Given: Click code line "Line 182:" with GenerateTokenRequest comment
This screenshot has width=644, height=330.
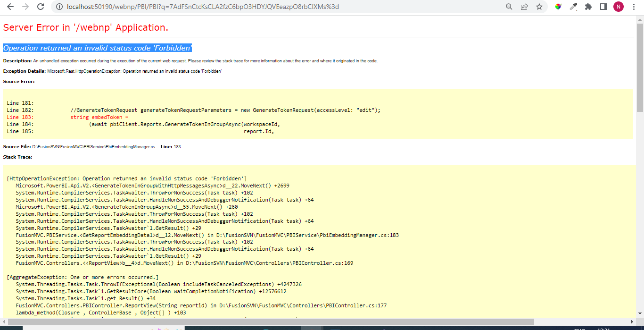Looking at the screenshot, I should point(193,110).
